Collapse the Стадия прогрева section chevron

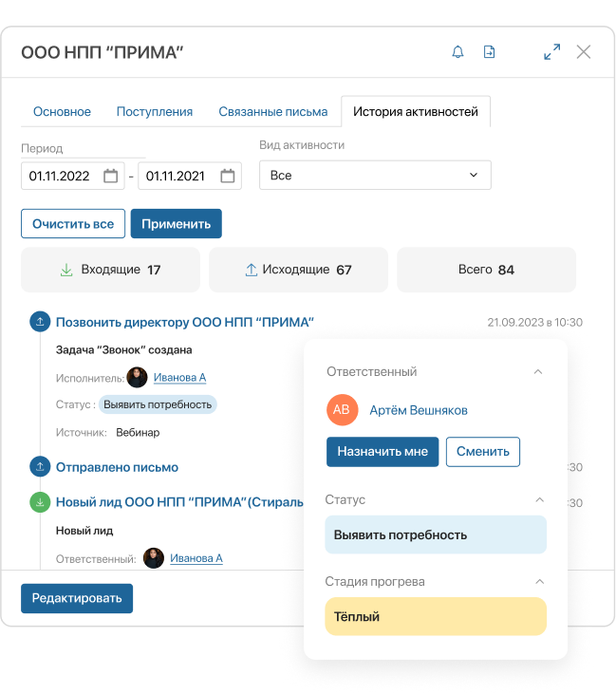coord(539,582)
